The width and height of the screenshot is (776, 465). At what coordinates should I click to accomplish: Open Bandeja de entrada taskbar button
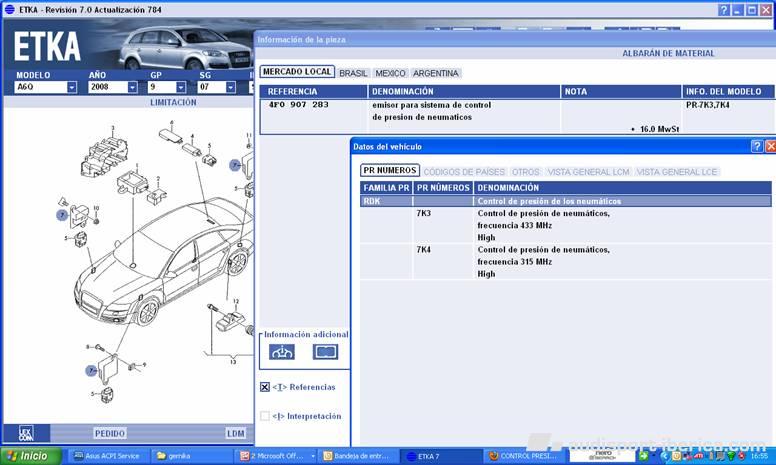(x=359, y=456)
